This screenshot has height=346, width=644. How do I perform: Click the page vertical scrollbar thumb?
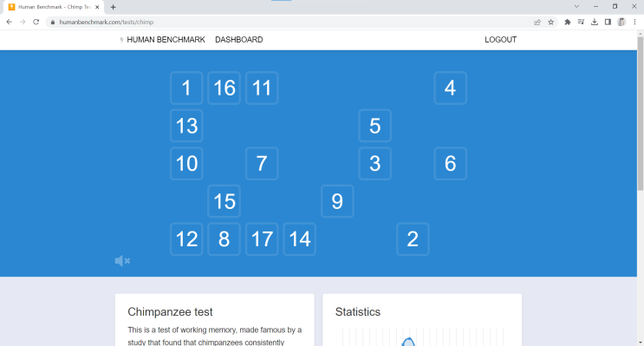[641, 114]
